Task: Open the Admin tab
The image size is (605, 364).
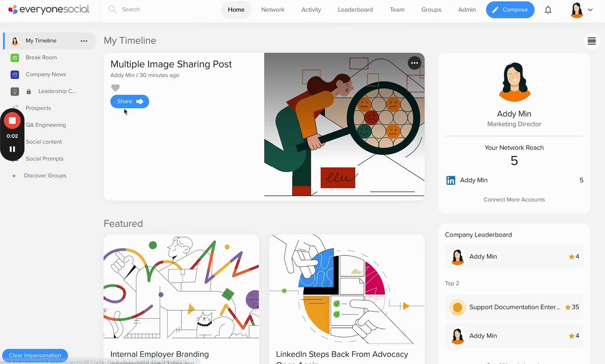Action: [467, 9]
